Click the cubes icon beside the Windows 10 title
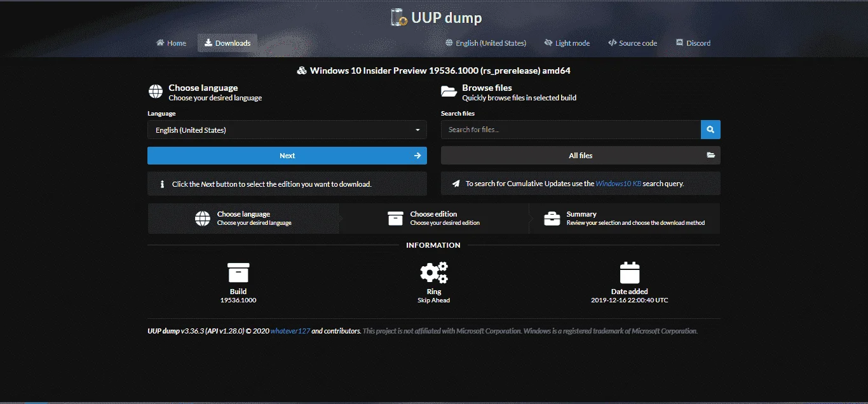This screenshot has height=404, width=868. coord(302,71)
